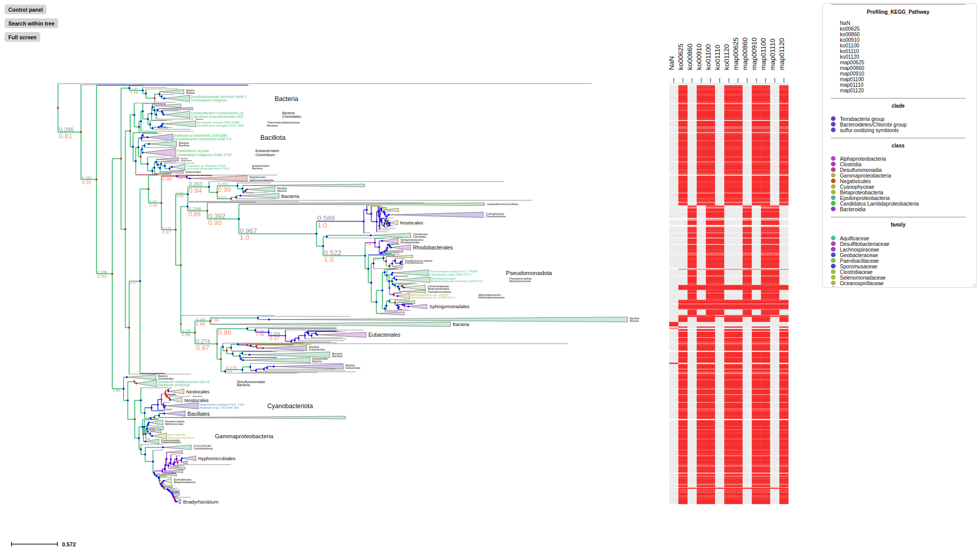980x551 pixels.
Task: Click the map00910 heatmap column header
Action: (x=754, y=54)
